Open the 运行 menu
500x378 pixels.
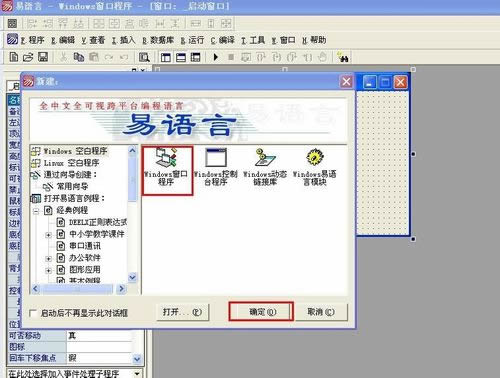point(193,40)
